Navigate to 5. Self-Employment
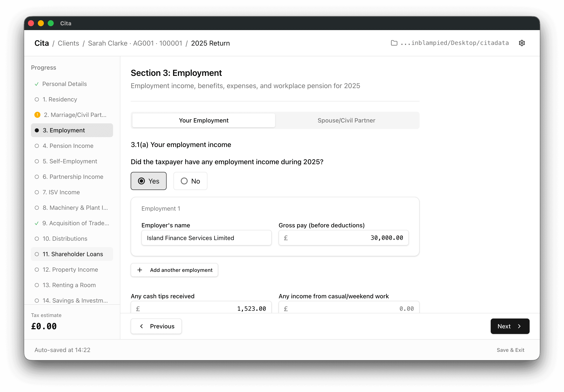This screenshot has height=392, width=564. (x=72, y=161)
